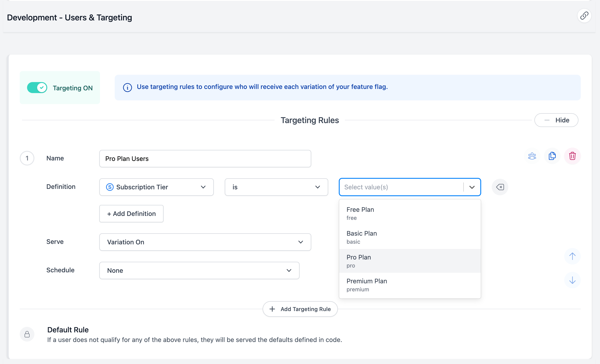Image resolution: width=600 pixels, height=364 pixels.
Task: Toggle Targeting ON switch off
Action: pos(37,88)
